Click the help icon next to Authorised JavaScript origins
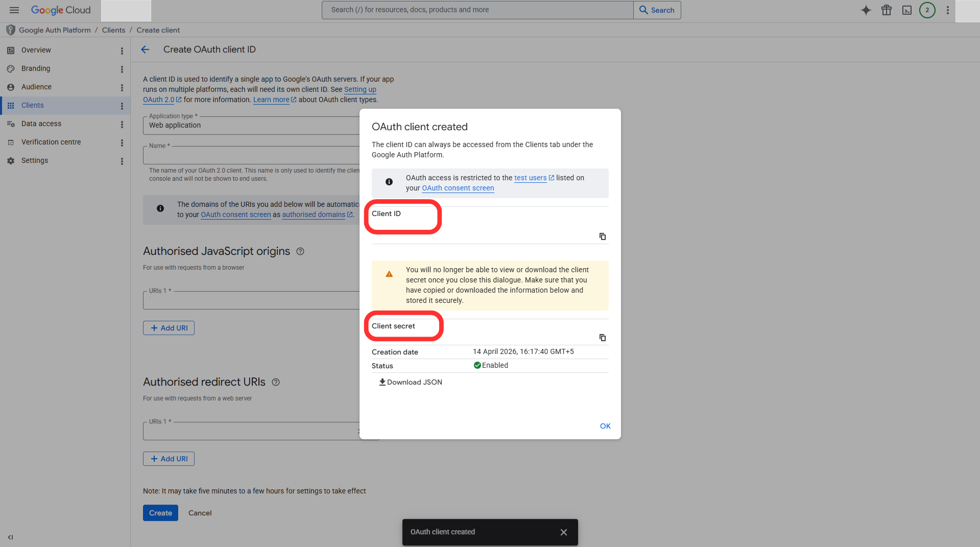This screenshot has width=980, height=547. pyautogui.click(x=300, y=251)
